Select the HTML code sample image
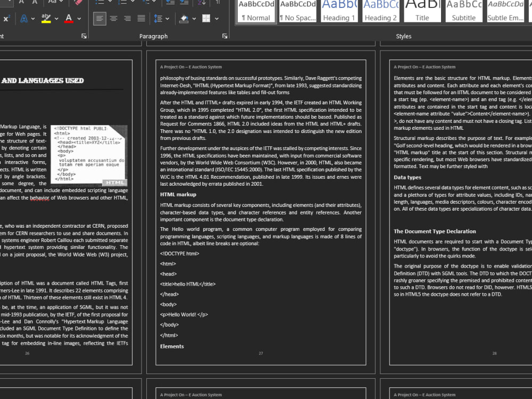The image size is (532, 399). [x=89, y=155]
